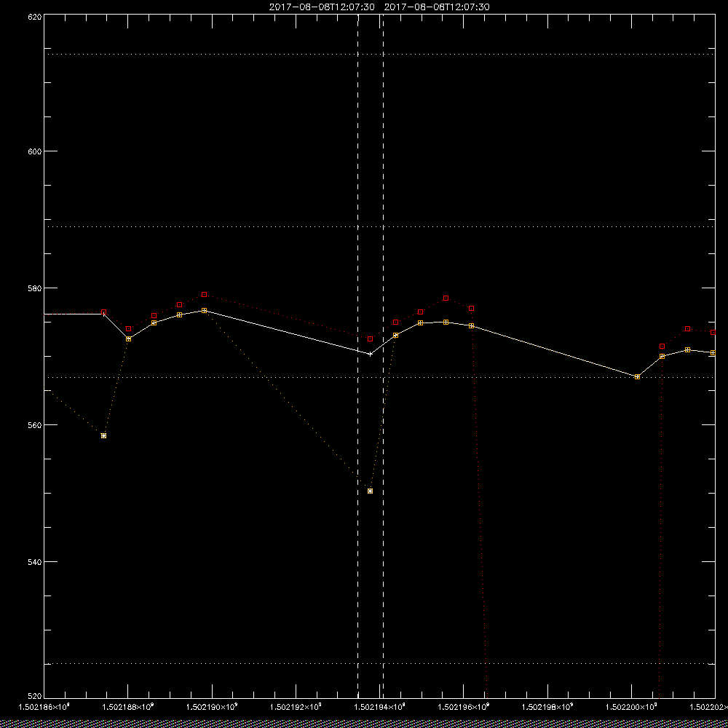Click the 1.502186×10⁹ x-axis label

click(44, 707)
